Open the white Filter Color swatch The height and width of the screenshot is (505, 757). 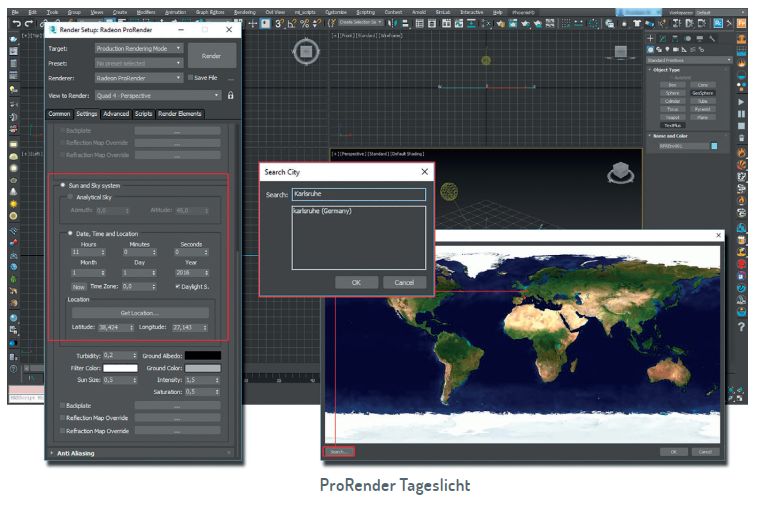pyautogui.click(x=120, y=368)
